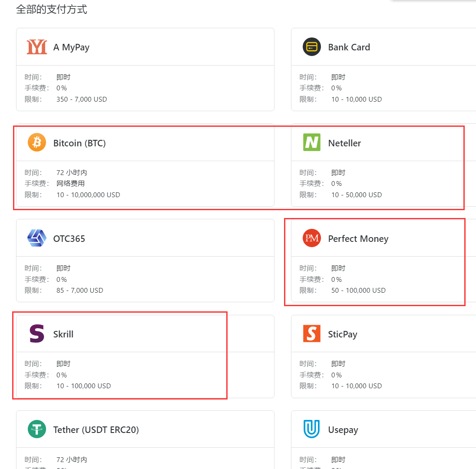Click the purple Skrill logo icon

tap(37, 334)
